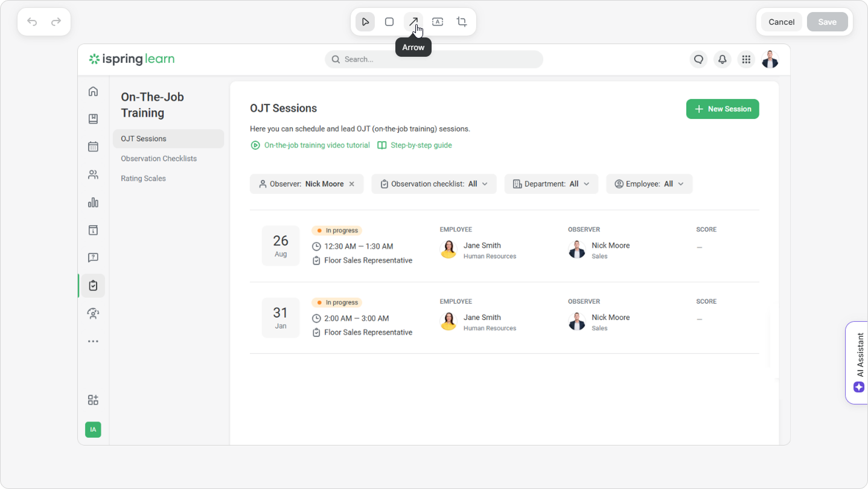The width and height of the screenshot is (868, 489).
Task: Expand the Employee filter dropdown
Action: click(x=649, y=184)
